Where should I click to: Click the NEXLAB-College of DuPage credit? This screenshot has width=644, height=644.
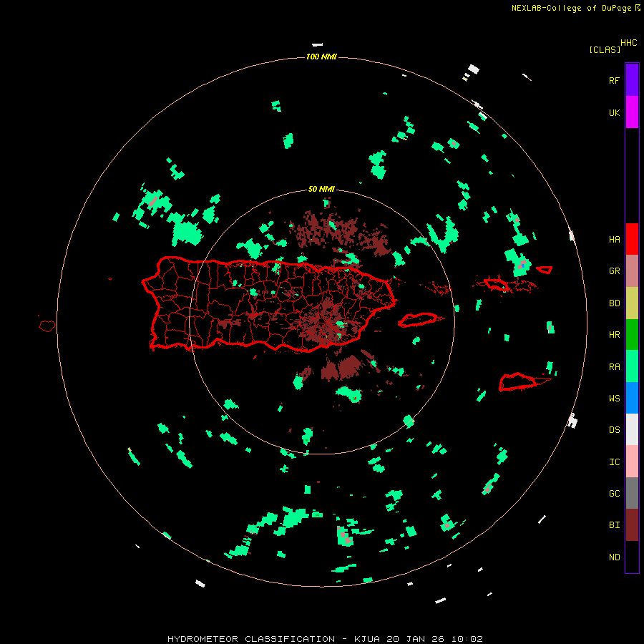click(x=576, y=8)
